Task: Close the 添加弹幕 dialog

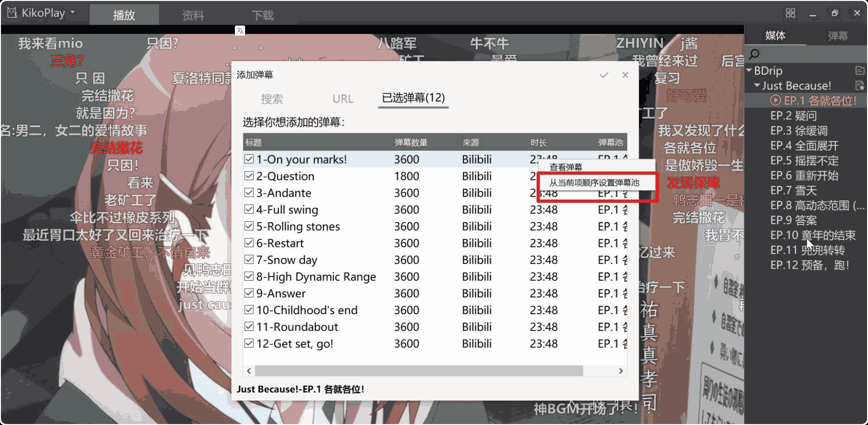Action: pos(625,75)
